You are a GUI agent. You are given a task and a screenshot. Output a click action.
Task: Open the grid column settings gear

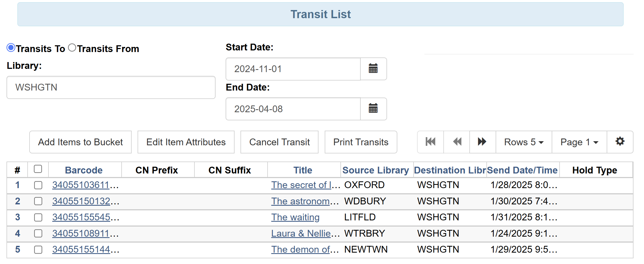coord(620,141)
